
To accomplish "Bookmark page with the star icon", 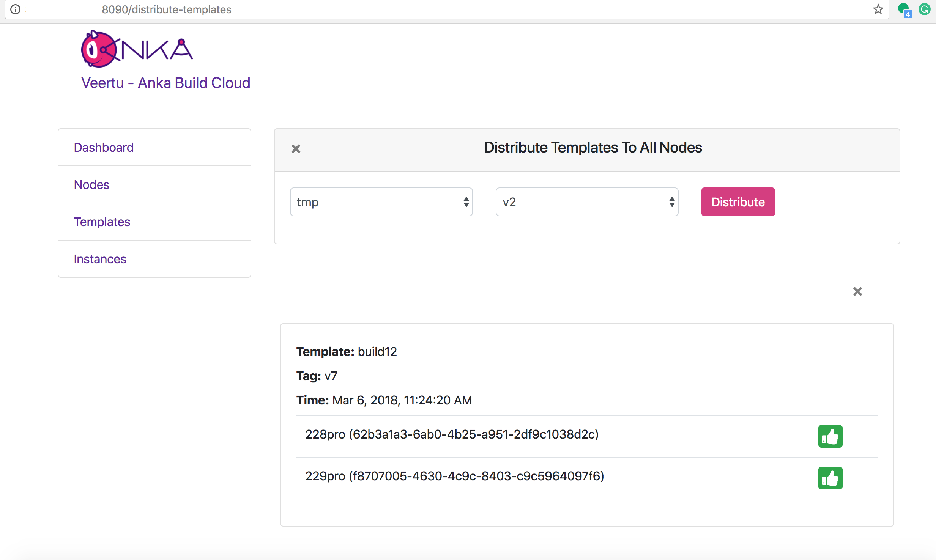I will tap(878, 9).
